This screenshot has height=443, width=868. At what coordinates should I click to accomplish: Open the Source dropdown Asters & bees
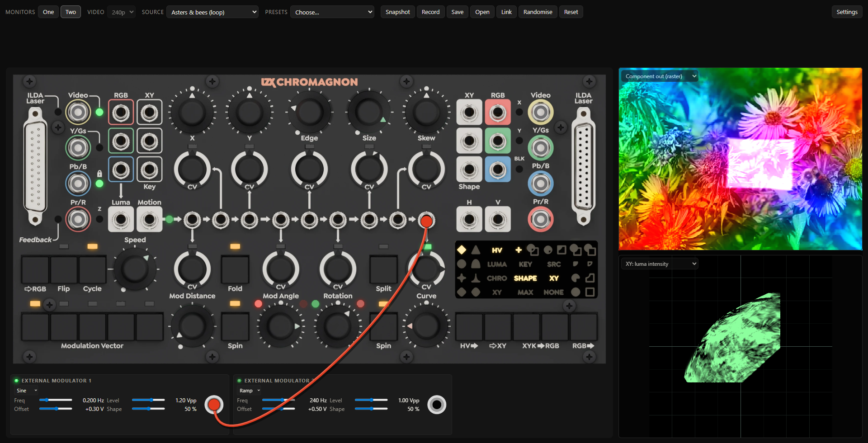tap(212, 12)
